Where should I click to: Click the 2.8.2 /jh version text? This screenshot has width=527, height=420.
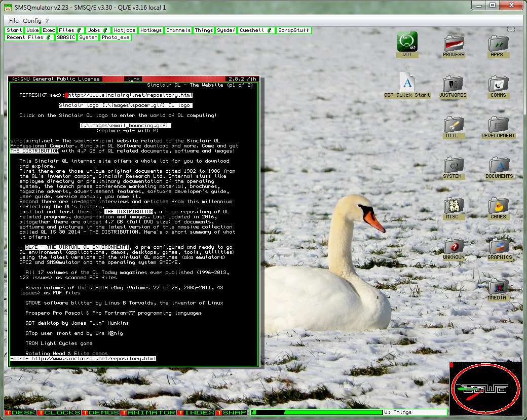pos(242,79)
